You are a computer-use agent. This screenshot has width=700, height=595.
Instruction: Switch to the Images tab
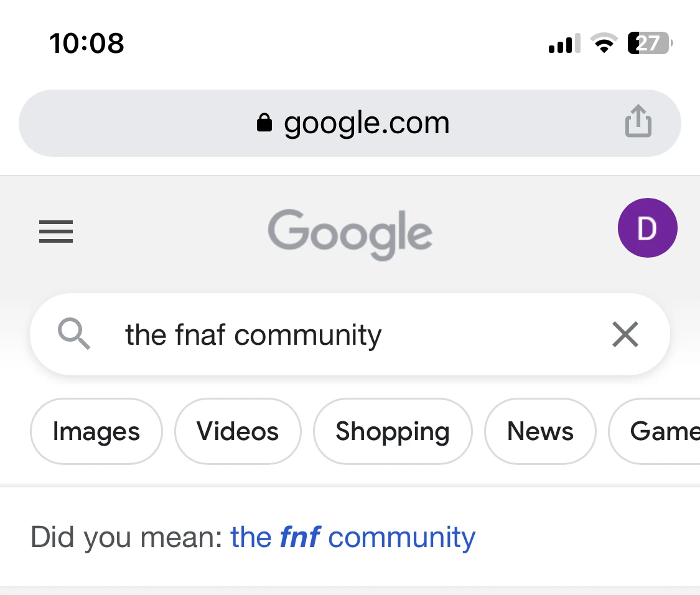[x=96, y=431]
